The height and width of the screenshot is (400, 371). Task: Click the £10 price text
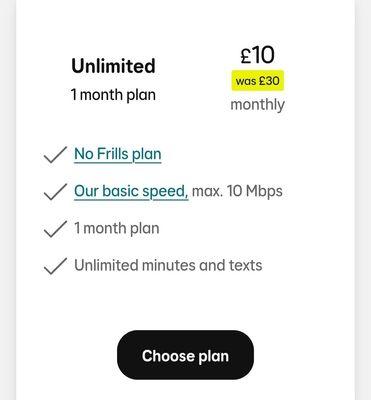[x=257, y=55]
